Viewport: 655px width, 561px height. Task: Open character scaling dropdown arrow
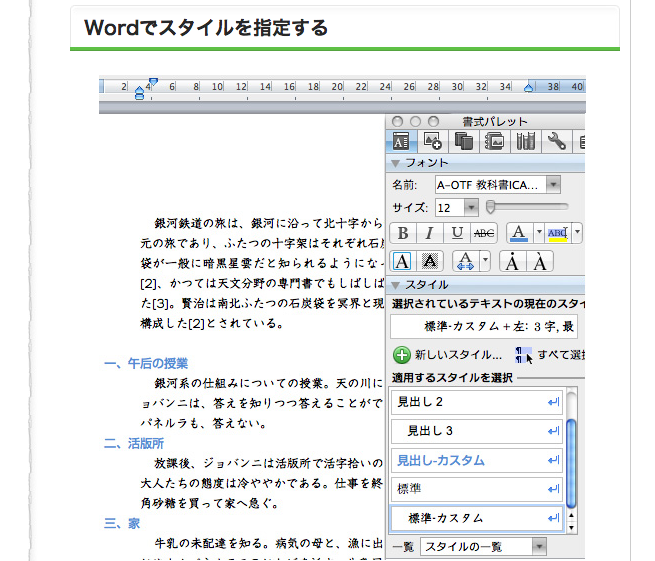click(x=485, y=261)
